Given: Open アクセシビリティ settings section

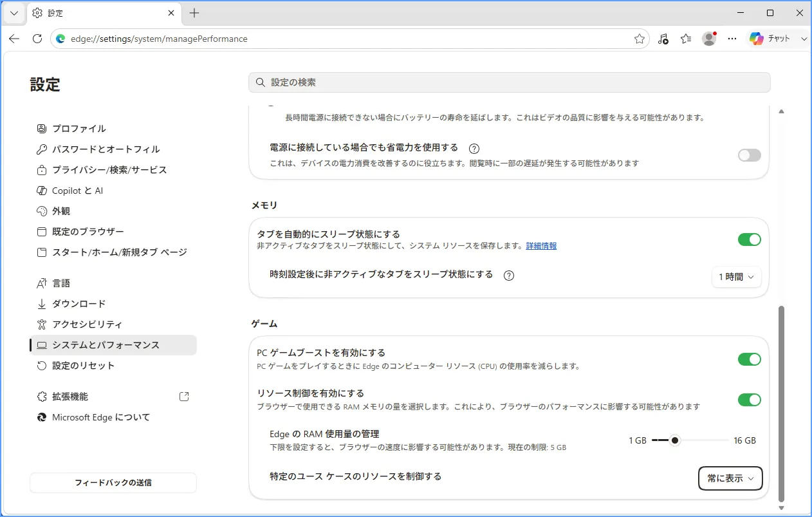Looking at the screenshot, I should click(113, 324).
